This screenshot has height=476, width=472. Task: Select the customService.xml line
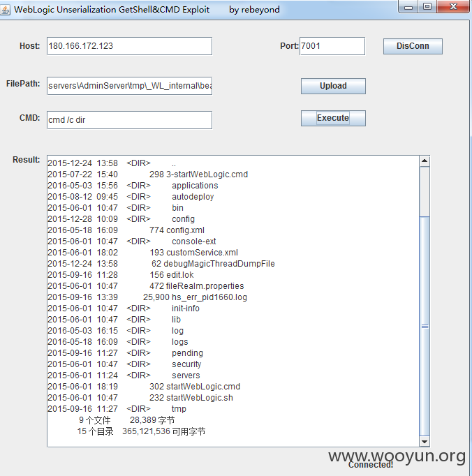coord(142,253)
